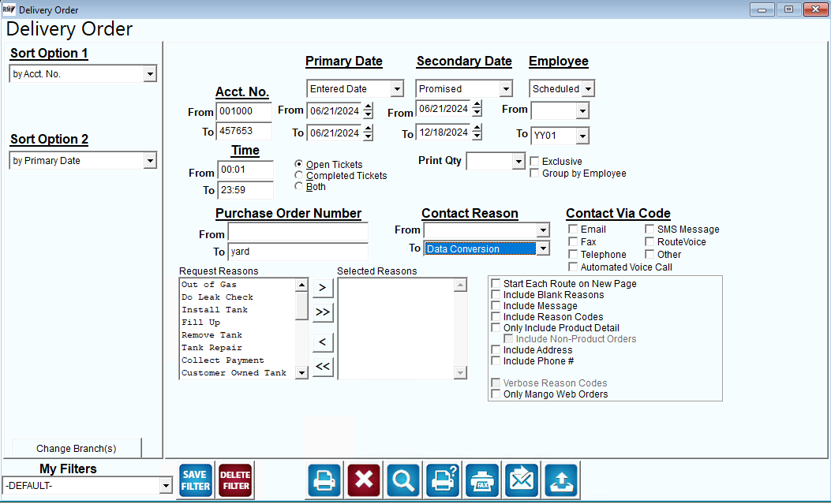Click the red X cancel icon
This screenshot has width=831, height=504.
364,480
